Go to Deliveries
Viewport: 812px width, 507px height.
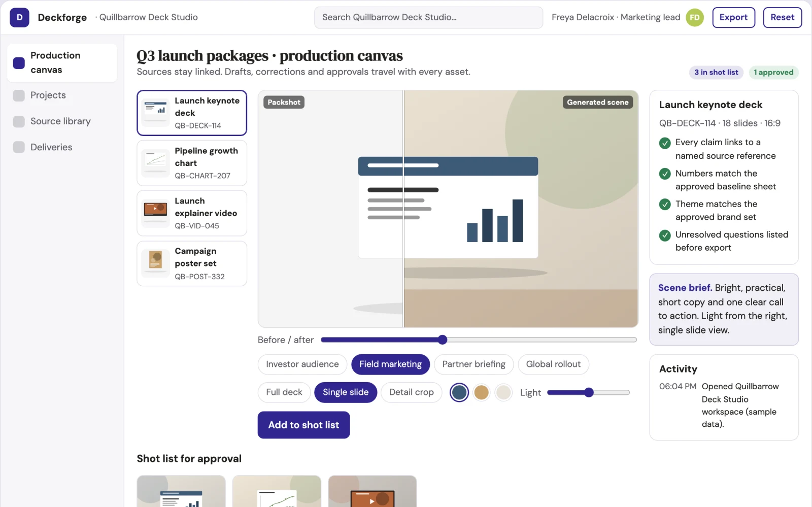(x=62, y=147)
